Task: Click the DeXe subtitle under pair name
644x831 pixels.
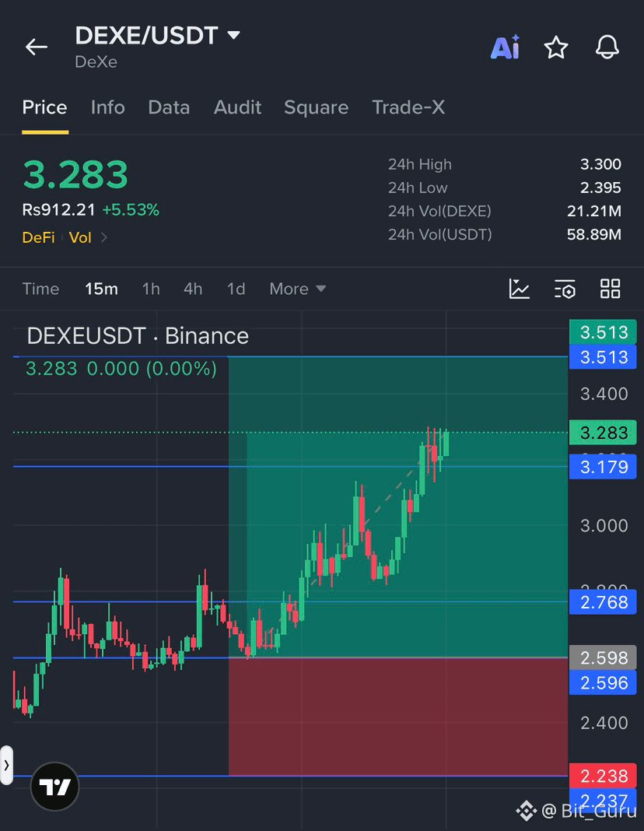Action: [96, 62]
